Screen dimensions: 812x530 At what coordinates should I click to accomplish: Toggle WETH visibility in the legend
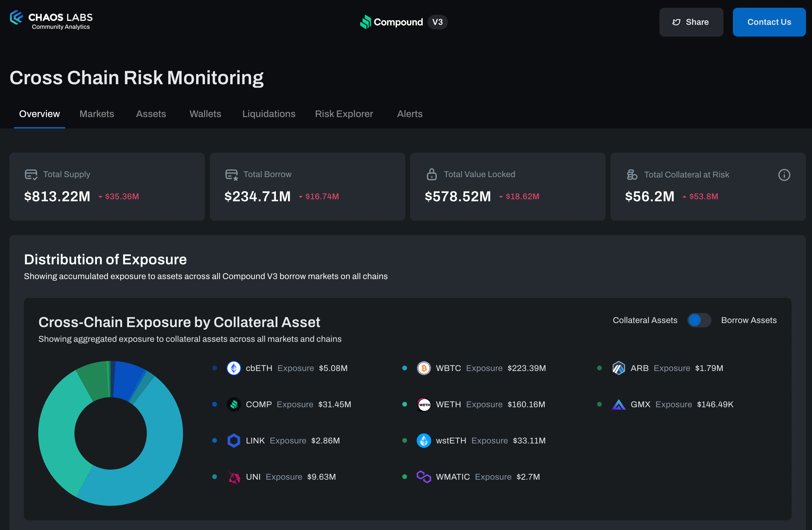[x=405, y=404]
